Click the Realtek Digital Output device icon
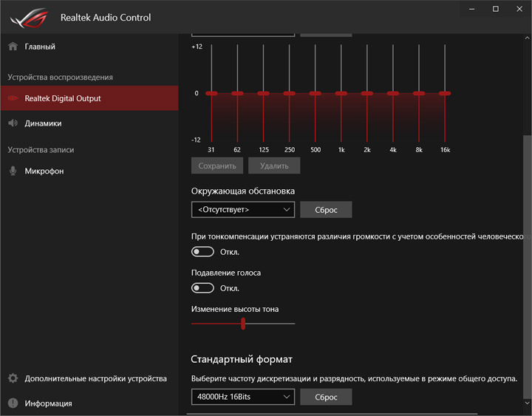 [x=13, y=98]
